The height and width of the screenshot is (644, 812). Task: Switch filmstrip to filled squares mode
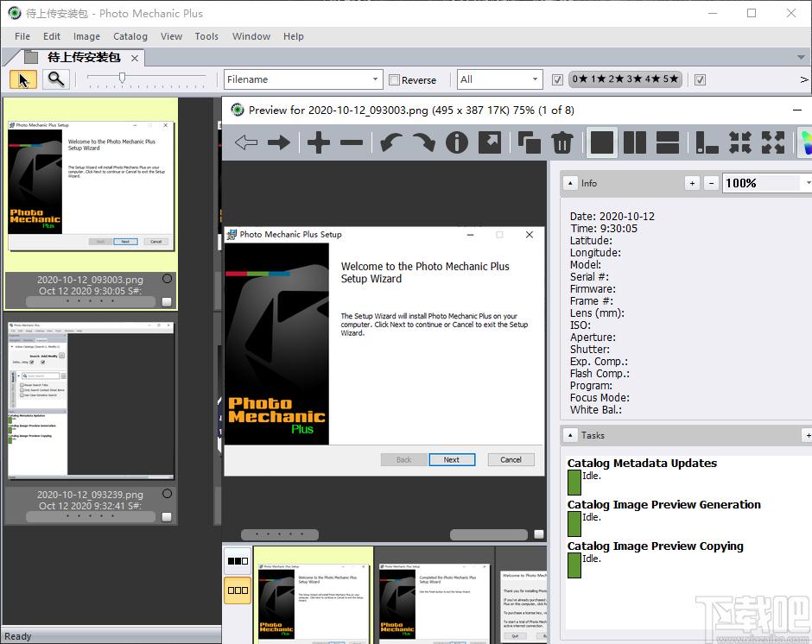click(238, 560)
